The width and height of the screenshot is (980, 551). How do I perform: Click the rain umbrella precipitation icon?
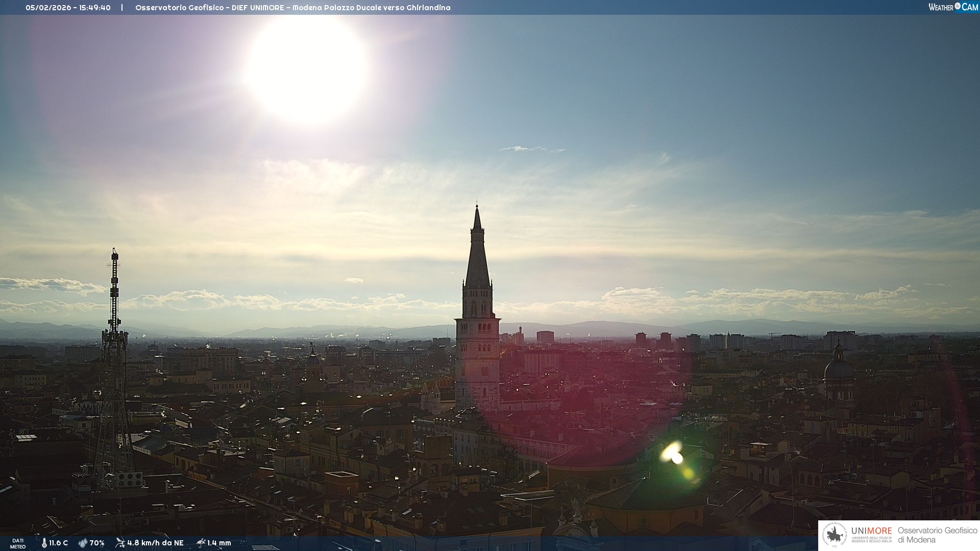[201, 543]
